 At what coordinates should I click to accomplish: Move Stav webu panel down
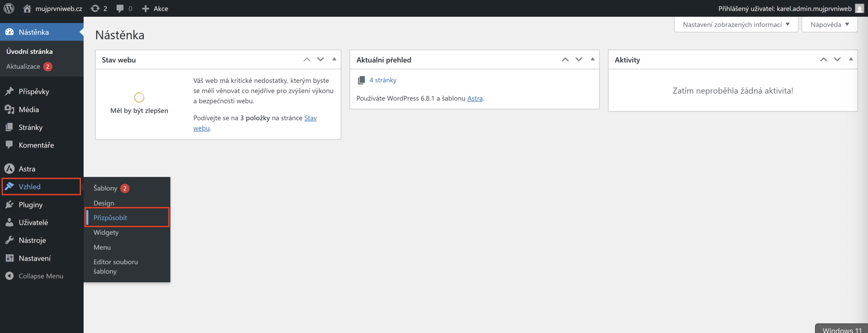321,59
